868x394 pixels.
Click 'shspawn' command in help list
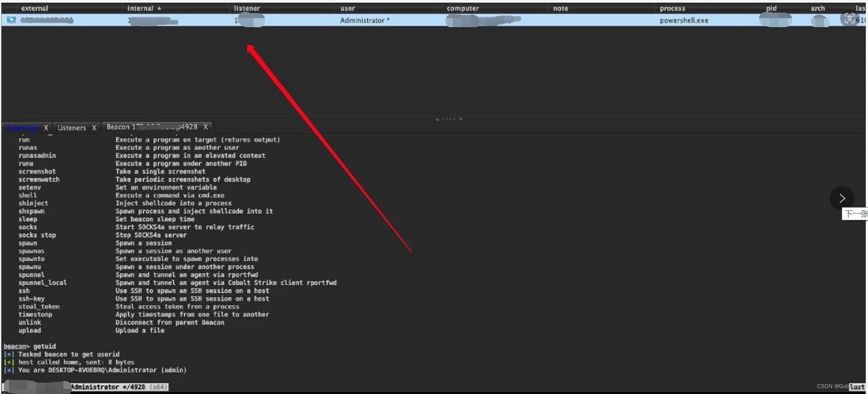pyautogui.click(x=31, y=211)
